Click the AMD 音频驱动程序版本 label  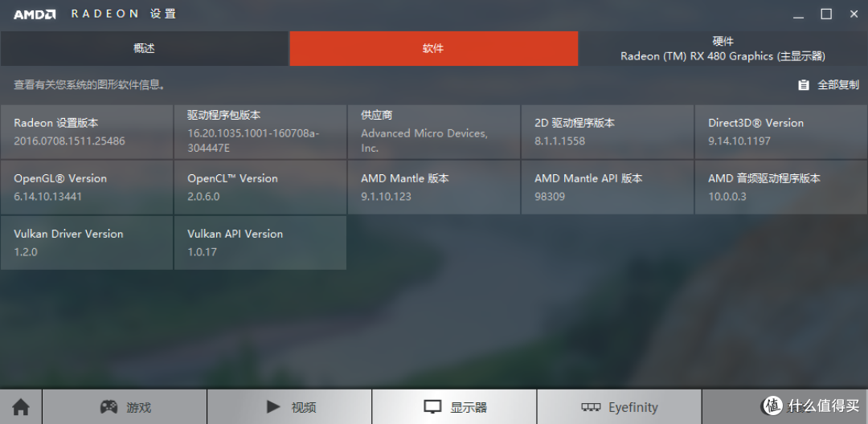pyautogui.click(x=764, y=178)
